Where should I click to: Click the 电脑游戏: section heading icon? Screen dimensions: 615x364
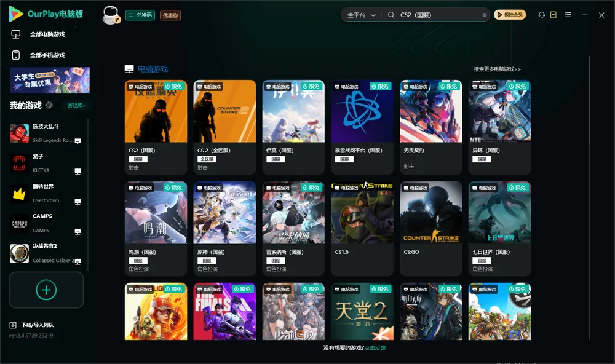(x=129, y=69)
